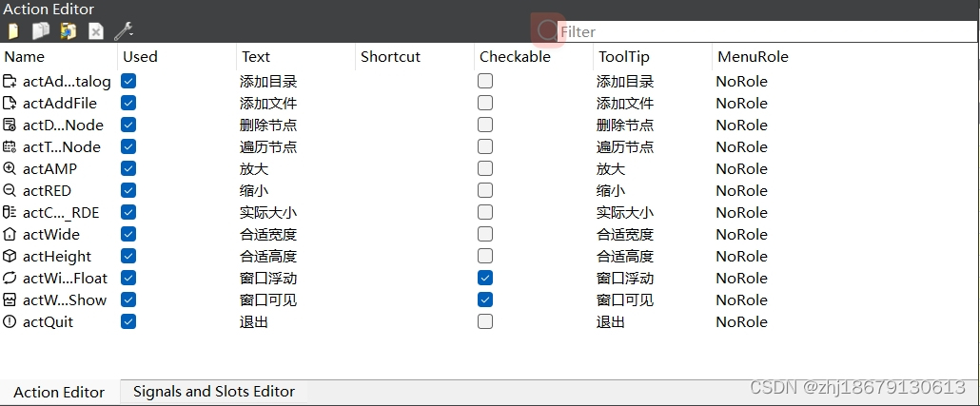Image resolution: width=980 pixels, height=406 pixels.
Task: Click Text cell 删除节点
Action: [x=268, y=125]
